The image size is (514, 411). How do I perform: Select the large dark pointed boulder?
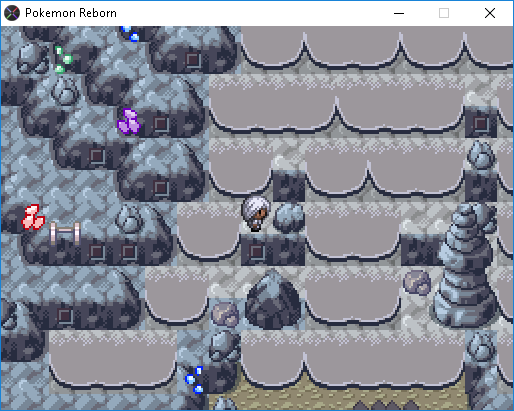273,300
